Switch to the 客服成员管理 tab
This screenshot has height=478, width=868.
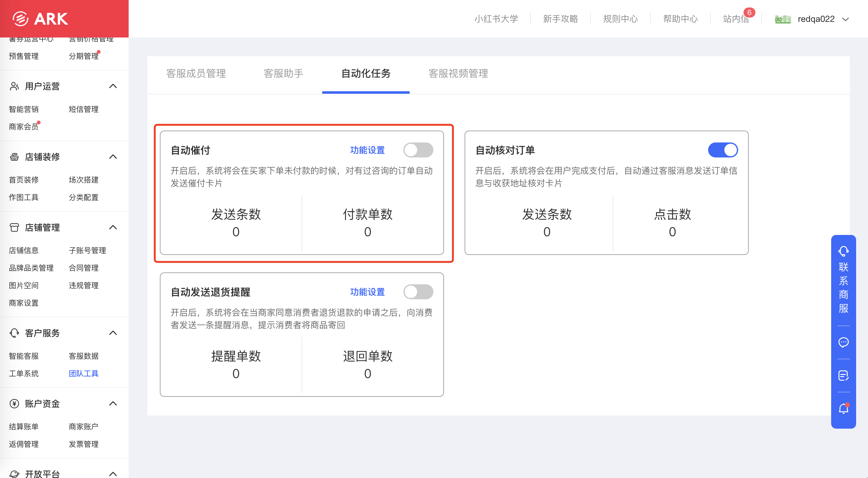coord(196,73)
